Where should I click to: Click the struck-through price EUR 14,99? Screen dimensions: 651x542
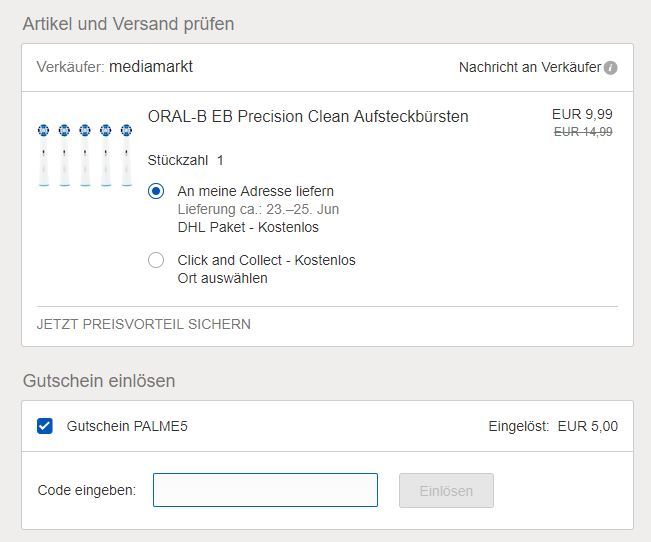pyautogui.click(x=583, y=132)
